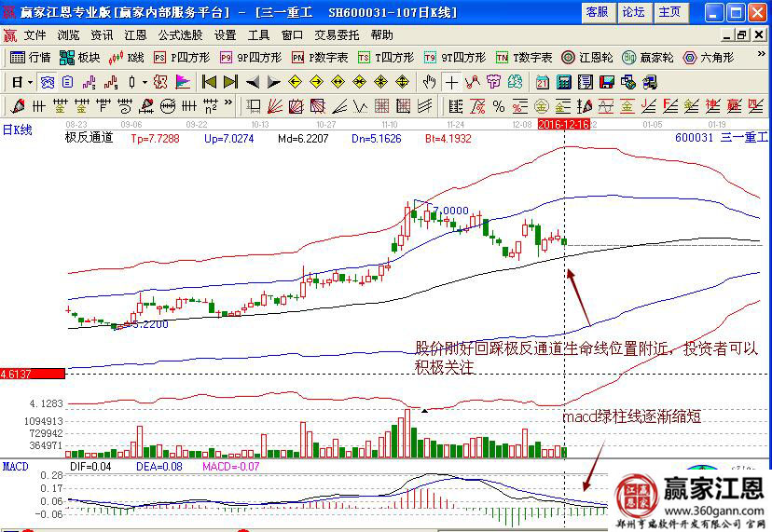The width and height of the screenshot is (772, 532).
Task: Click the 客服 customer service button
Action: tap(597, 12)
